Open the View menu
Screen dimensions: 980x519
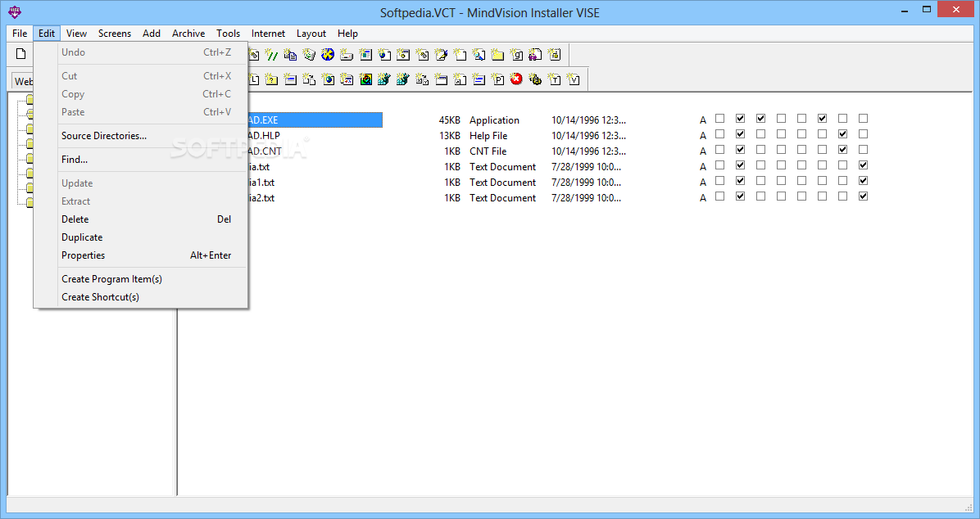point(76,33)
